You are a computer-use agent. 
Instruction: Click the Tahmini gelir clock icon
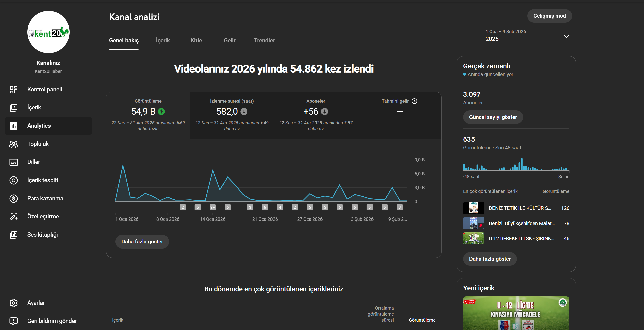click(x=414, y=101)
